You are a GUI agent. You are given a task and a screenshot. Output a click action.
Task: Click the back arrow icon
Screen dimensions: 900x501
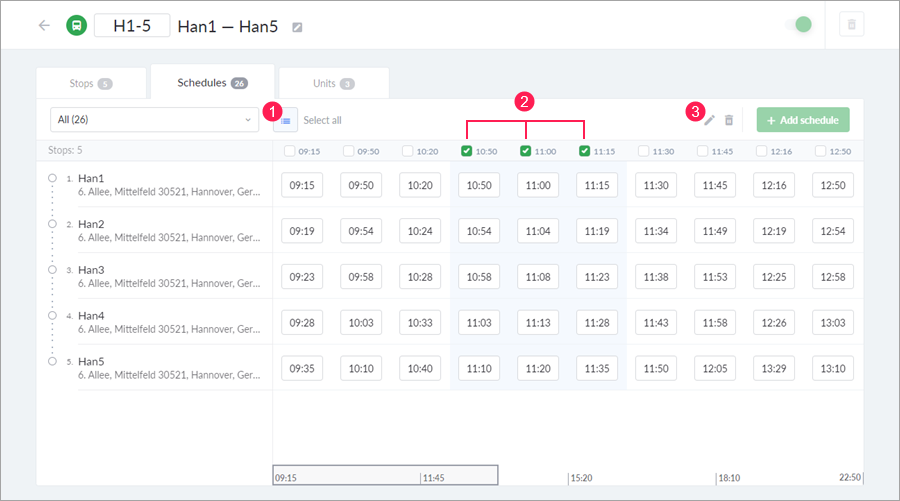pos(44,25)
